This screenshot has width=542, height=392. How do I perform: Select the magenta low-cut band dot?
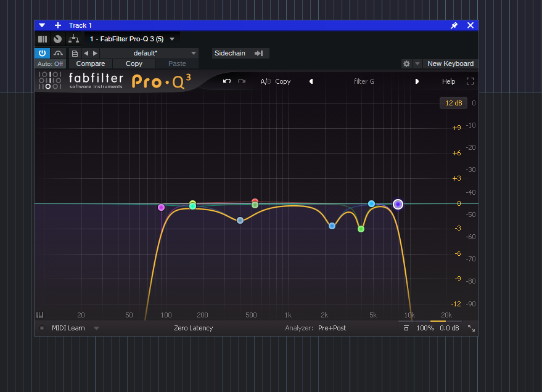point(161,208)
